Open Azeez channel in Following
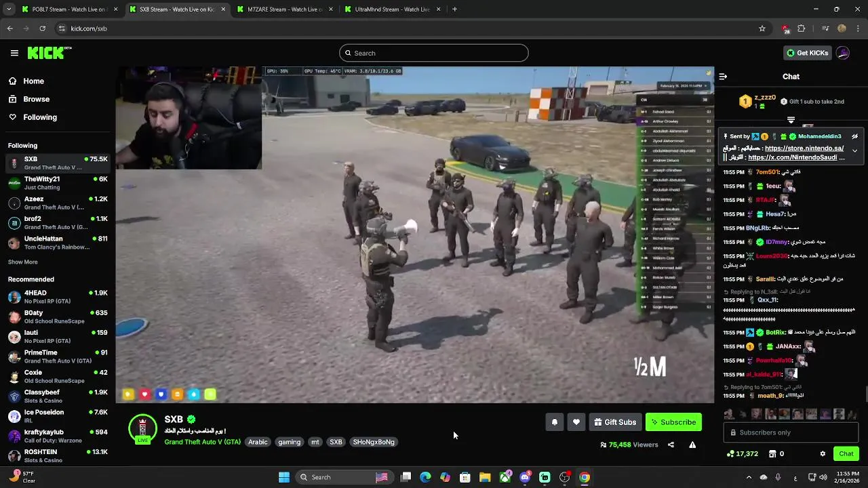 (x=58, y=203)
